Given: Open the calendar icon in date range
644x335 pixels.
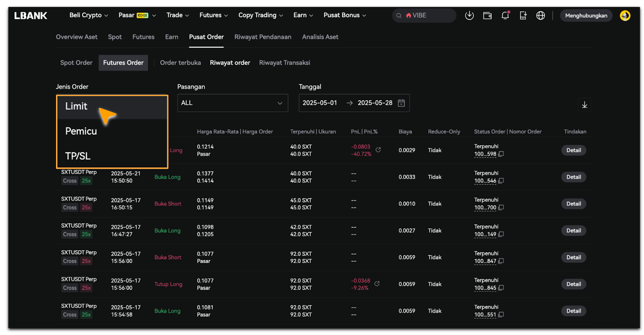Looking at the screenshot, I should [x=401, y=103].
